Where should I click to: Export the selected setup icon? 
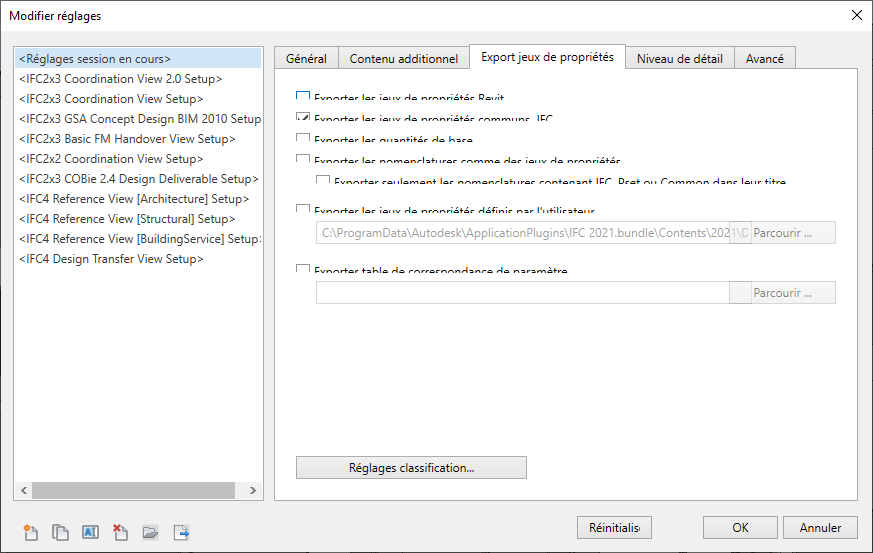click(181, 532)
